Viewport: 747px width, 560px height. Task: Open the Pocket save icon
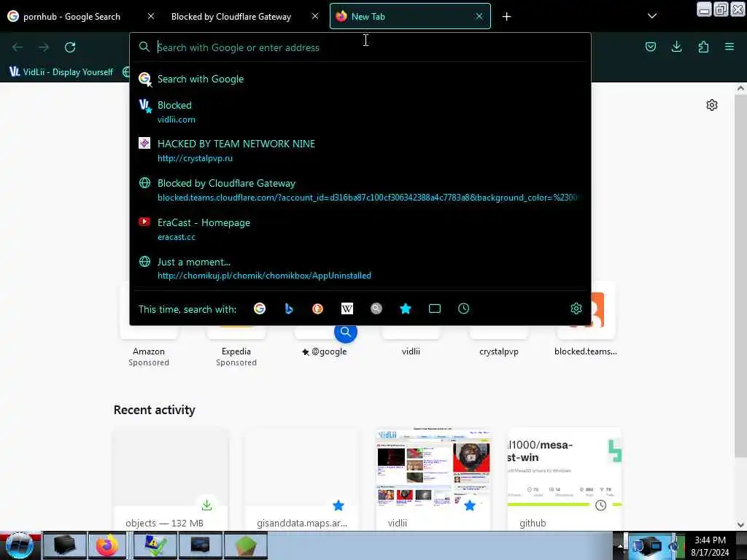650,47
